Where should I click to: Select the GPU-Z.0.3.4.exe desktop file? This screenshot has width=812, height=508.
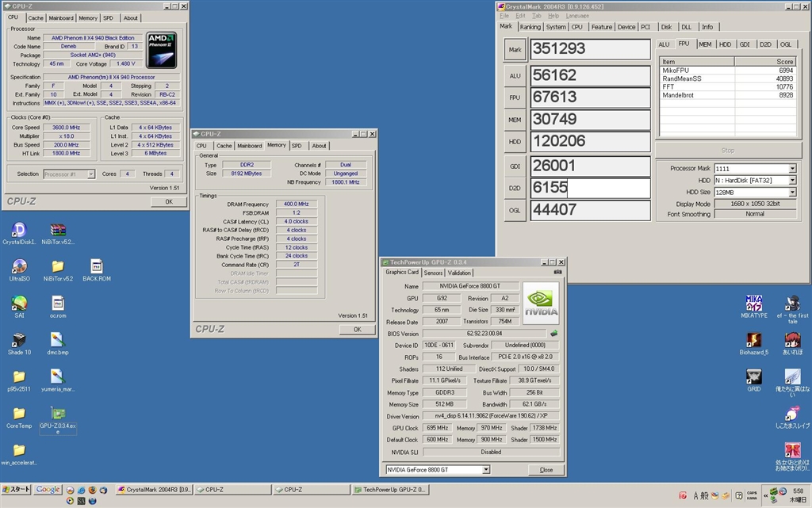pyautogui.click(x=57, y=414)
